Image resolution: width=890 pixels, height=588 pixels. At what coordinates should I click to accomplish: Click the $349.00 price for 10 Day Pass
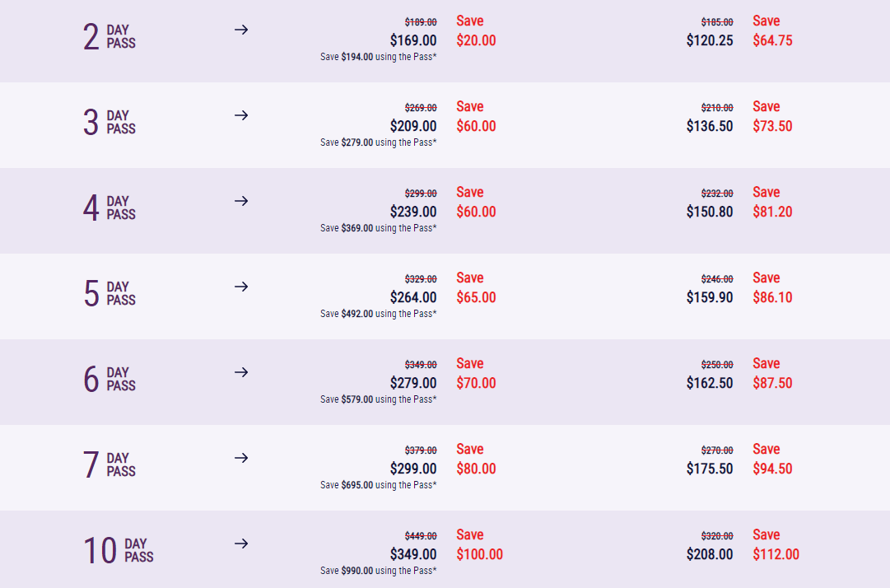(413, 554)
